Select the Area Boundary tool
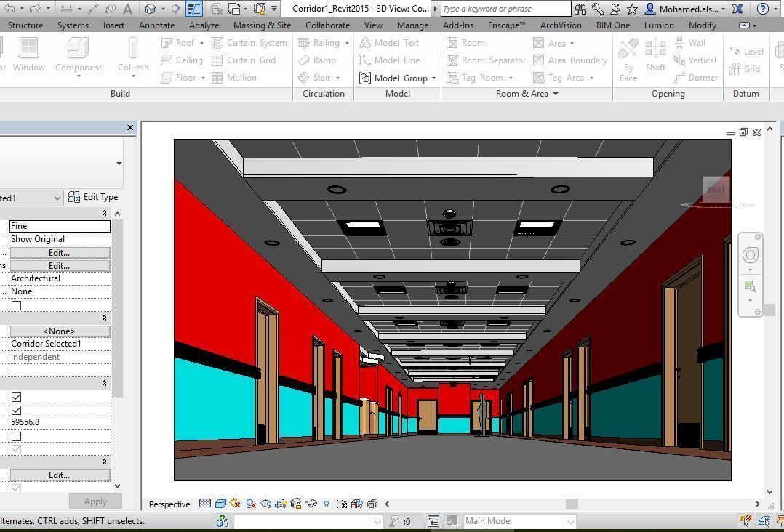 (x=570, y=60)
